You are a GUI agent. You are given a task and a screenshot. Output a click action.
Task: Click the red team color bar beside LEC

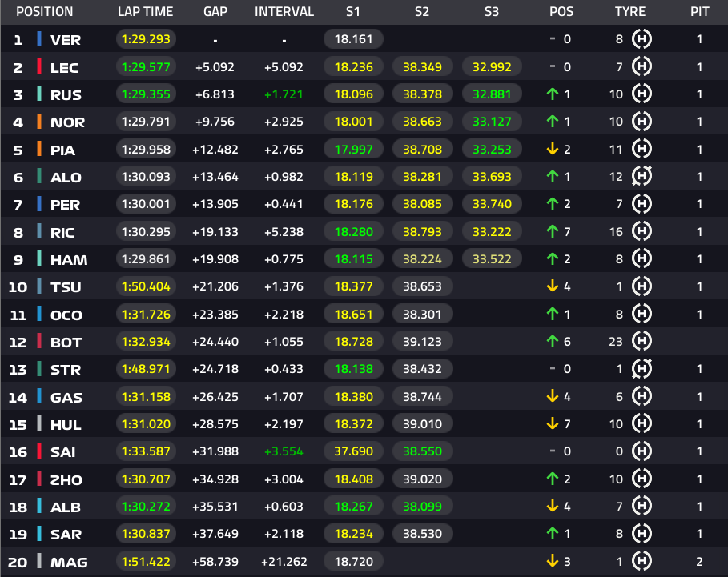(x=39, y=66)
